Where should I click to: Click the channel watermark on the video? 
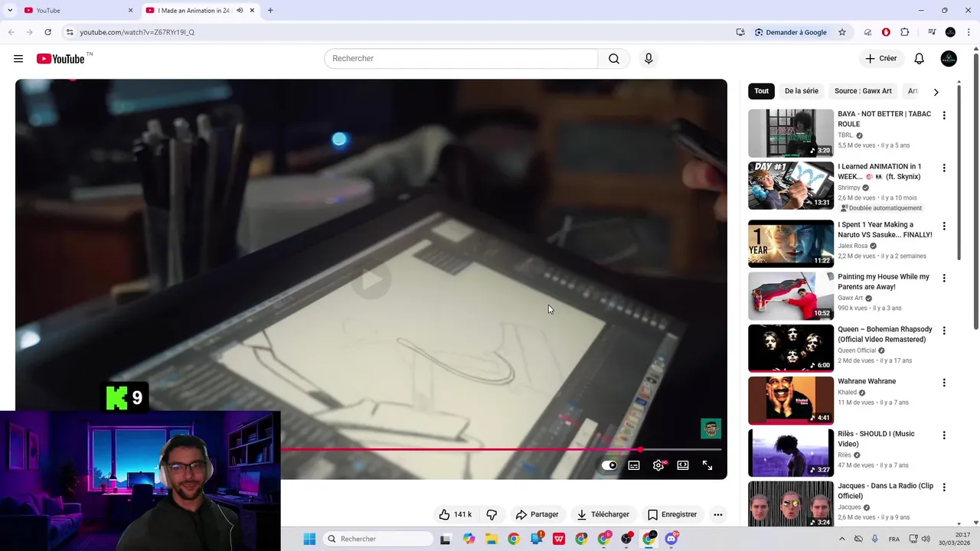point(710,429)
